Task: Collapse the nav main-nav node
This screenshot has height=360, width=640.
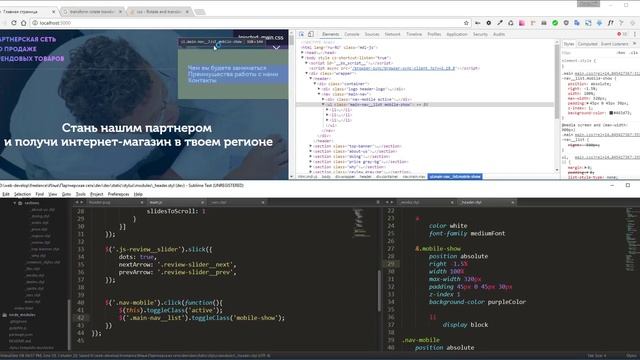Action: tap(319, 94)
